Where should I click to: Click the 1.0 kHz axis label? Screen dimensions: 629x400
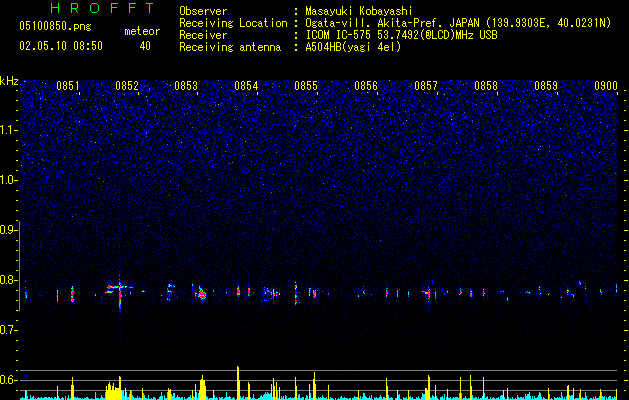(8, 180)
